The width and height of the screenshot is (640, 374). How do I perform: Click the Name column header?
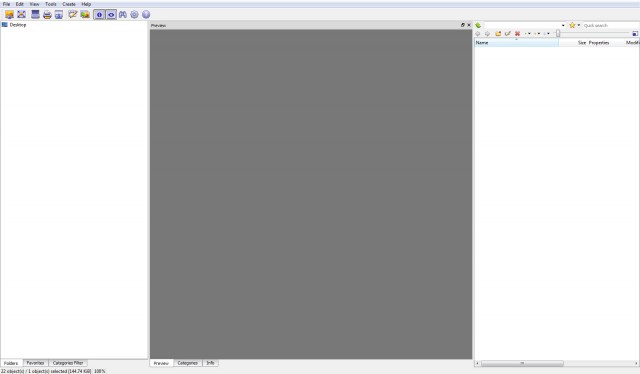point(516,42)
